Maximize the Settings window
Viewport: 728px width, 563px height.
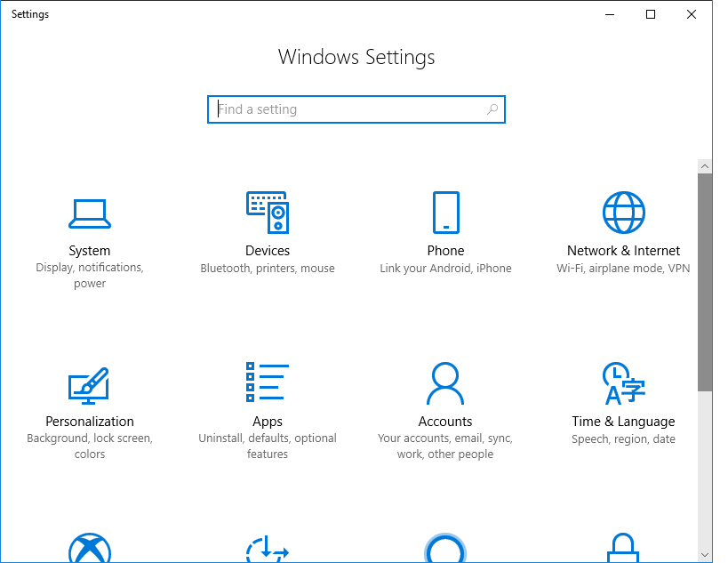pos(651,14)
